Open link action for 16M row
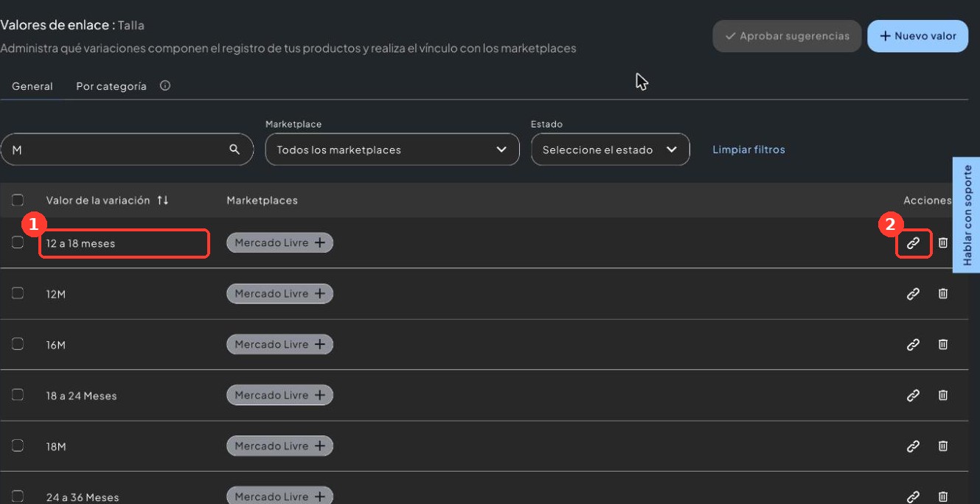Screen dimensions: 980x504 pyautogui.click(x=913, y=344)
